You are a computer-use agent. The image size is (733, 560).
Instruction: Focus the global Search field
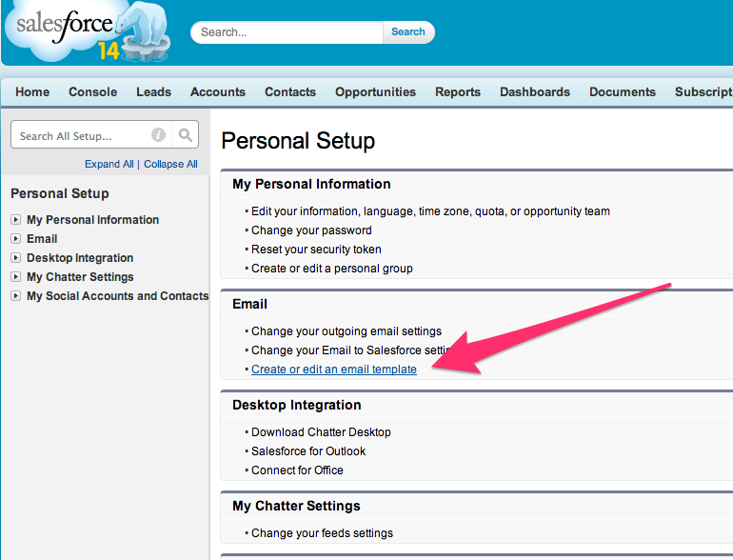(x=288, y=32)
